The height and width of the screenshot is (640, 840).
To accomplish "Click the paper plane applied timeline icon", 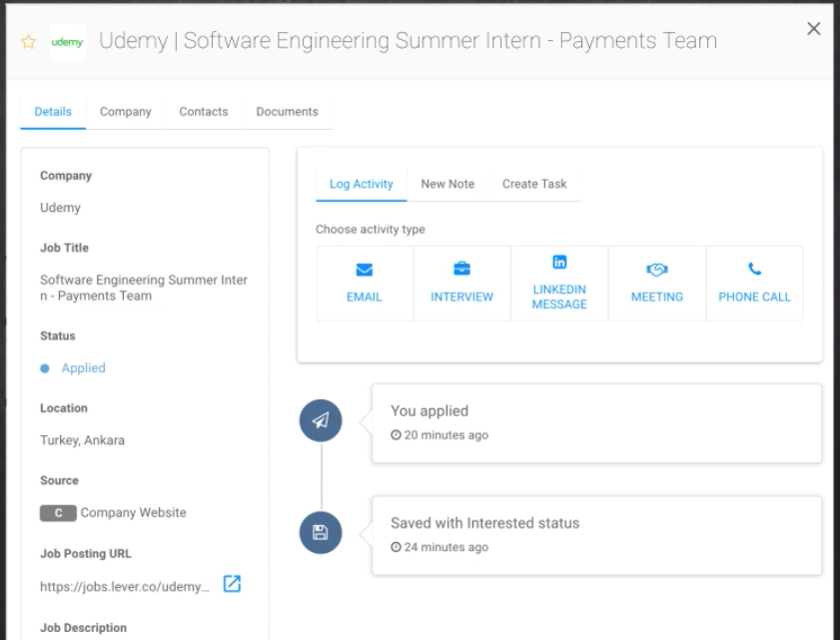I will 321,420.
